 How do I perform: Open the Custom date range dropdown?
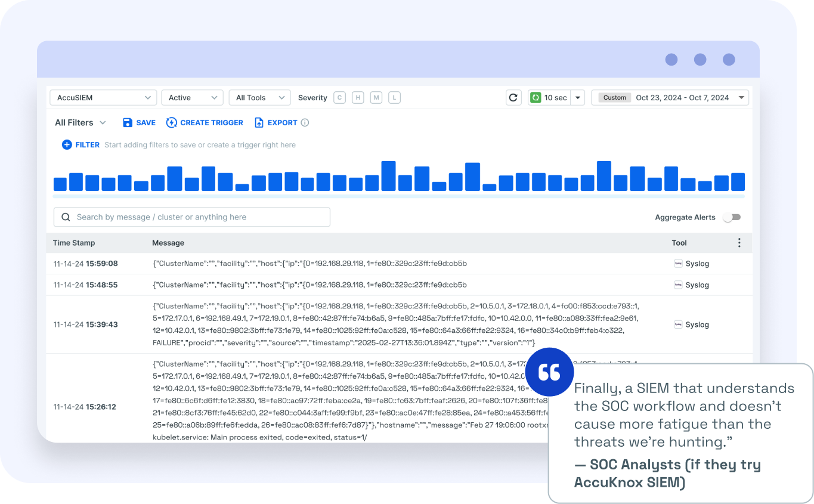click(x=670, y=98)
